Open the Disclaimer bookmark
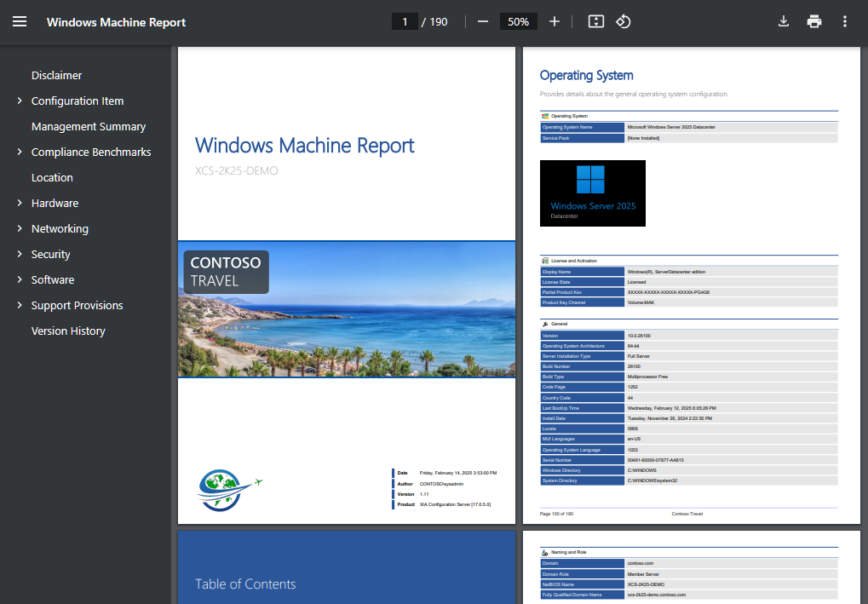The height and width of the screenshot is (604, 868). click(57, 75)
